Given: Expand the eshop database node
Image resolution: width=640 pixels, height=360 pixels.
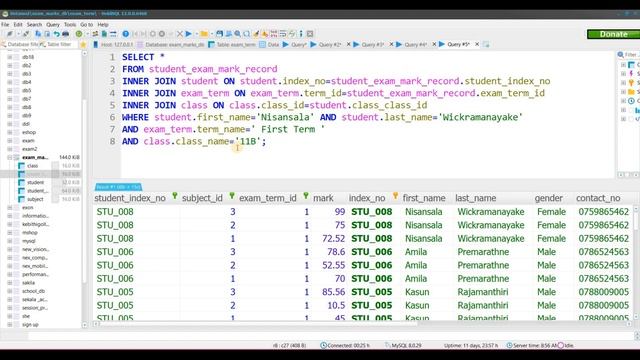Looking at the screenshot, I should (9, 132).
